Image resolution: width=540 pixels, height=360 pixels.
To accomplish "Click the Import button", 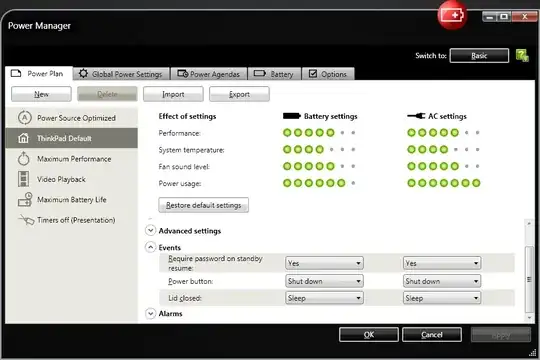I will pyautogui.click(x=173, y=94).
